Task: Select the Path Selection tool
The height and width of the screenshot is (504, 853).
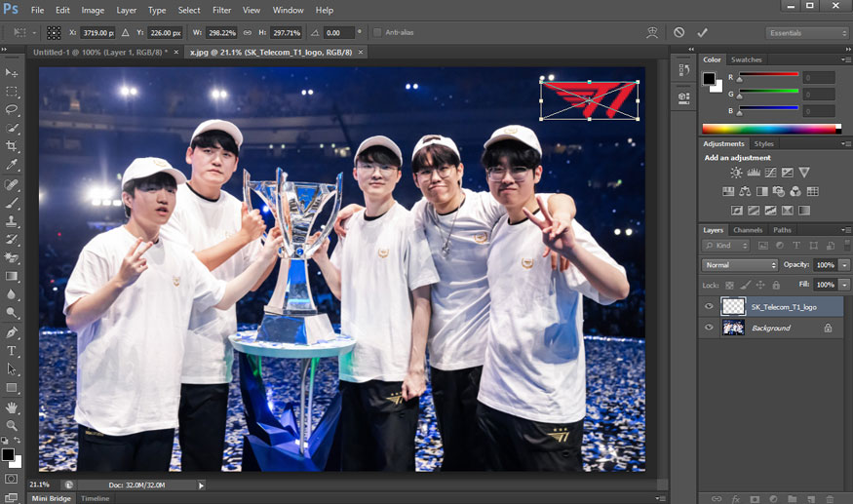Action: tap(11, 369)
